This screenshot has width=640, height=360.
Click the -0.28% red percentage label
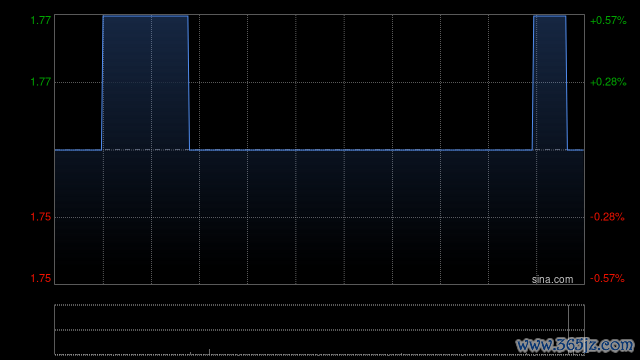(x=607, y=217)
